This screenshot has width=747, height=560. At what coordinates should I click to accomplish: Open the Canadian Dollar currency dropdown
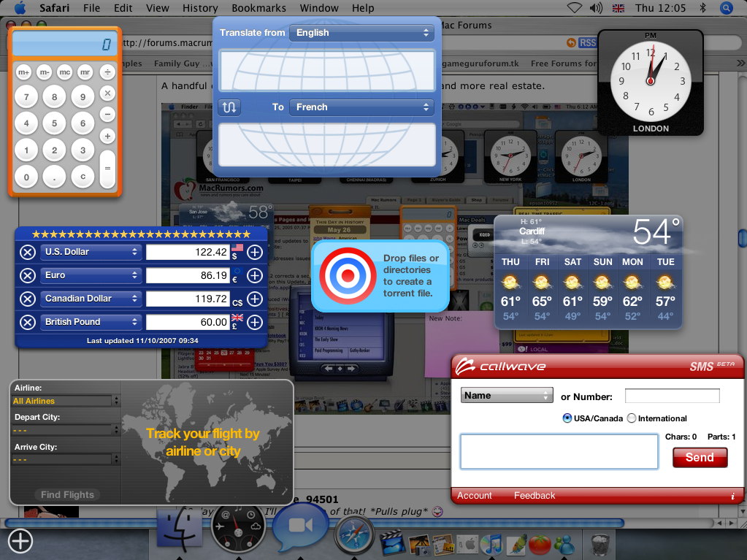coord(91,299)
